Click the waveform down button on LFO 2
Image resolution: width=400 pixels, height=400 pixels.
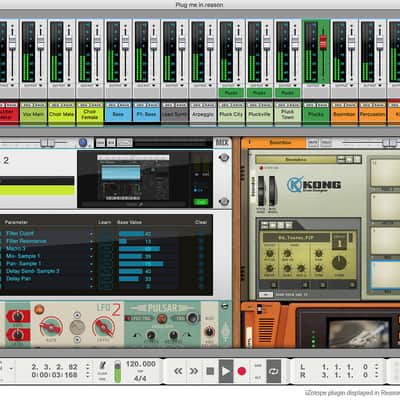[77, 340]
